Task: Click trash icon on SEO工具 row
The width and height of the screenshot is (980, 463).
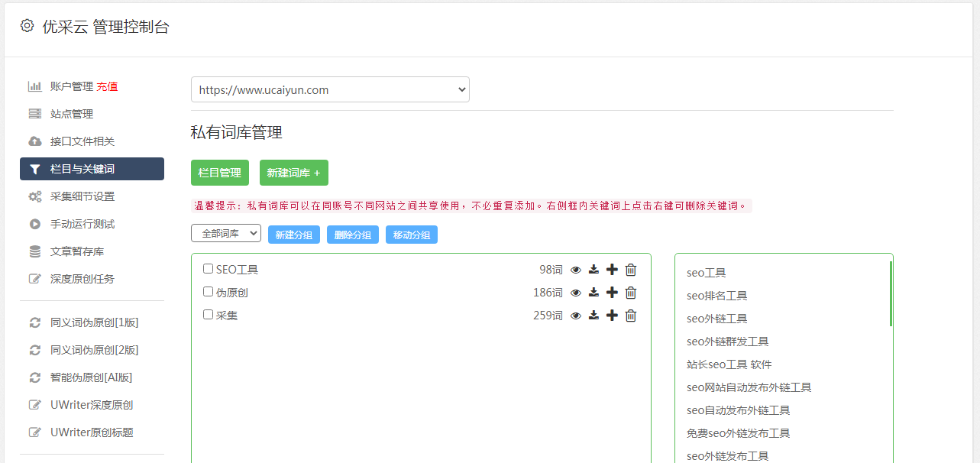Action: (x=631, y=270)
